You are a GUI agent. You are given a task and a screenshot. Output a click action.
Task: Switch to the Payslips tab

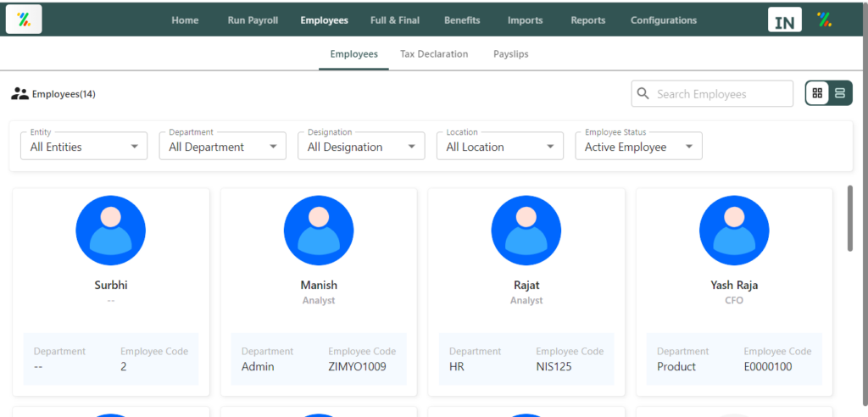pyautogui.click(x=511, y=53)
